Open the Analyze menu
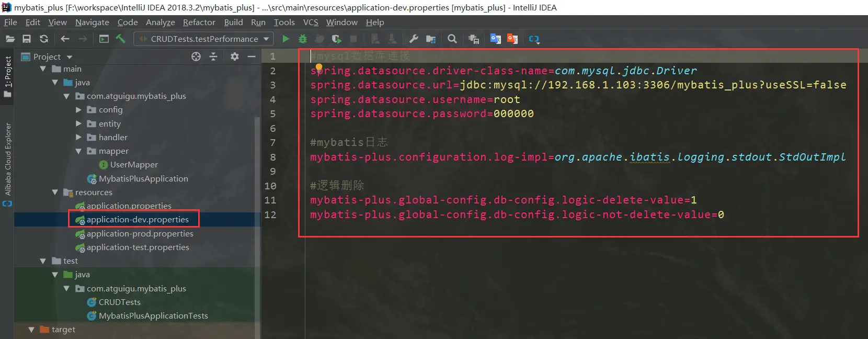Image resolution: width=868 pixels, height=339 pixels. click(161, 22)
